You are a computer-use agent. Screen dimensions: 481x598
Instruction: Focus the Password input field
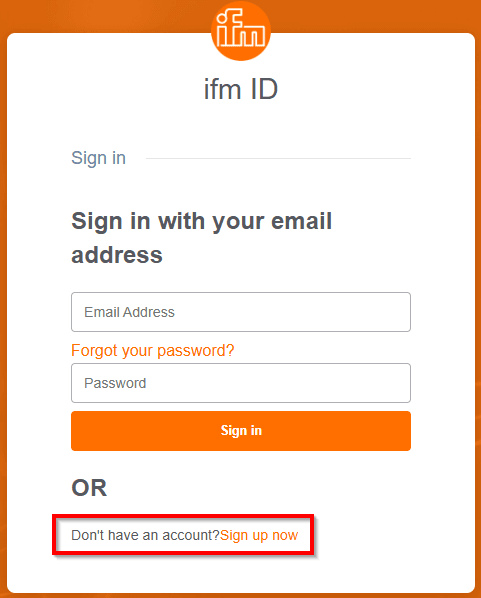[241, 383]
